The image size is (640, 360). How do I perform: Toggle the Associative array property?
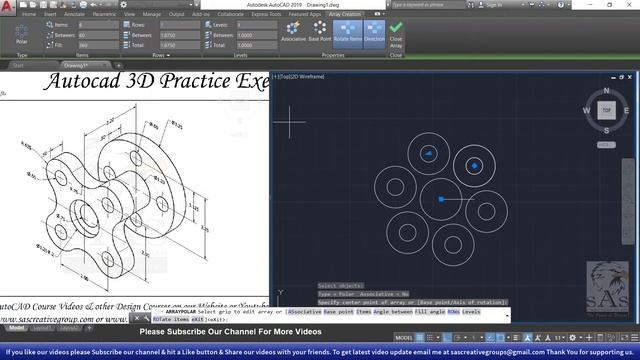293,32
